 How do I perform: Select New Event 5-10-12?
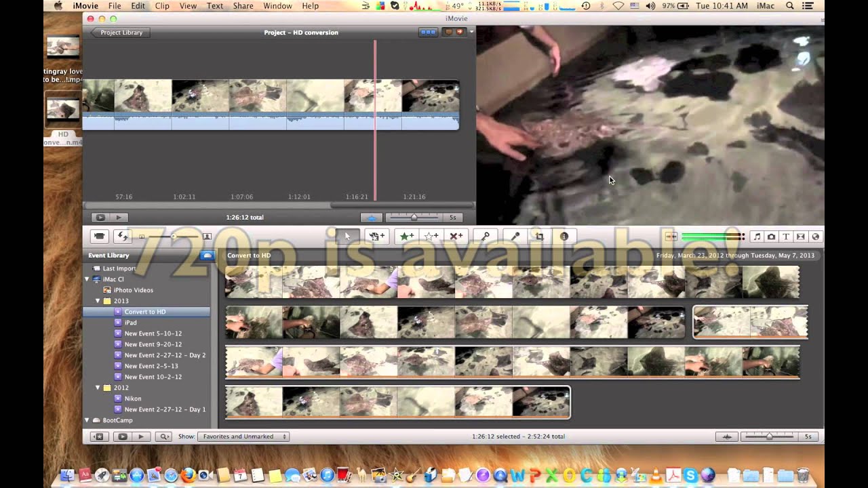point(153,333)
